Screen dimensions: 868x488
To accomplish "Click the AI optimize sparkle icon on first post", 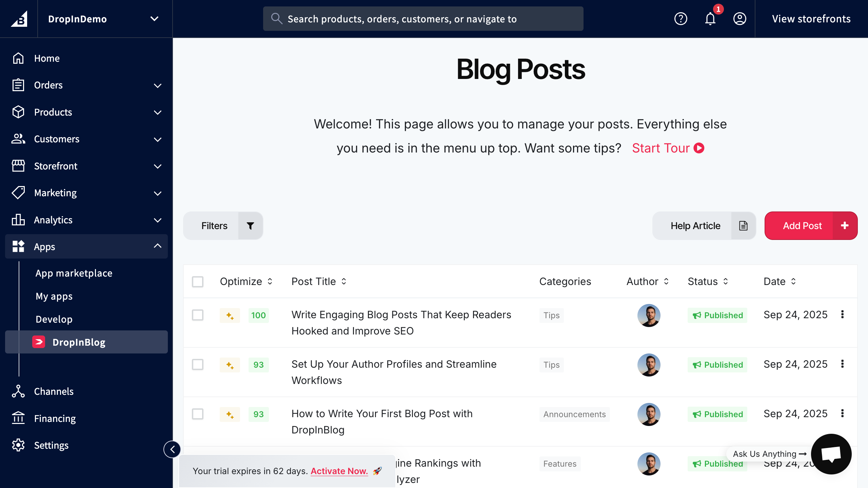I will click(x=230, y=316).
